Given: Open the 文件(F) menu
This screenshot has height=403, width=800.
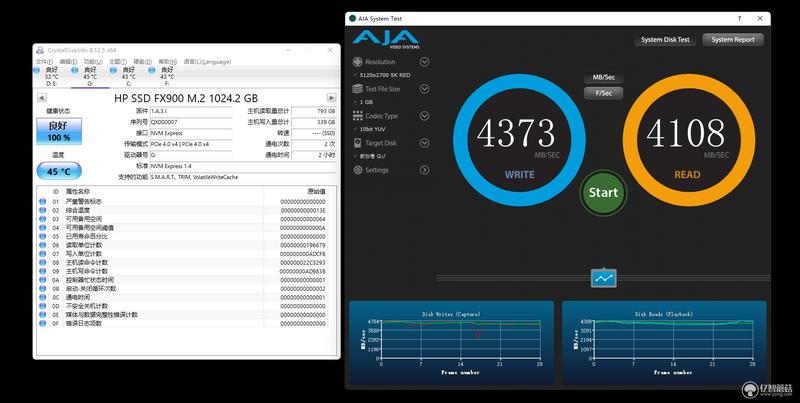Looking at the screenshot, I should 44,61.
